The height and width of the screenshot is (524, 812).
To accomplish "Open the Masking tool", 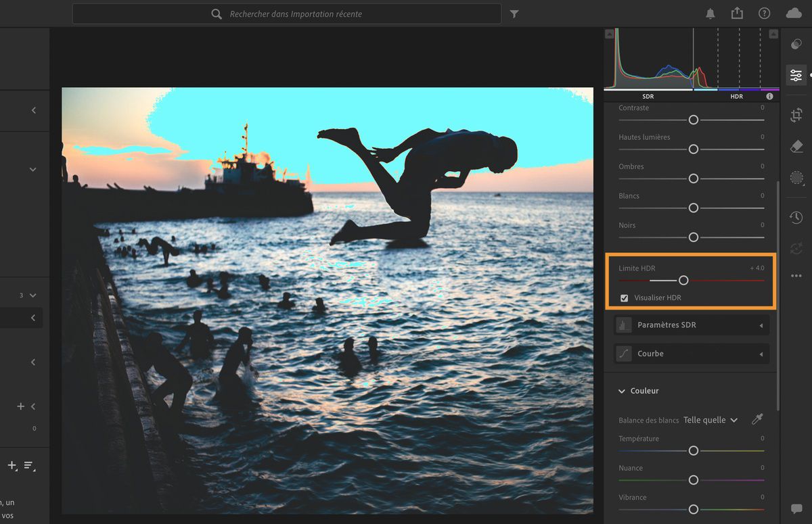I will point(796,178).
